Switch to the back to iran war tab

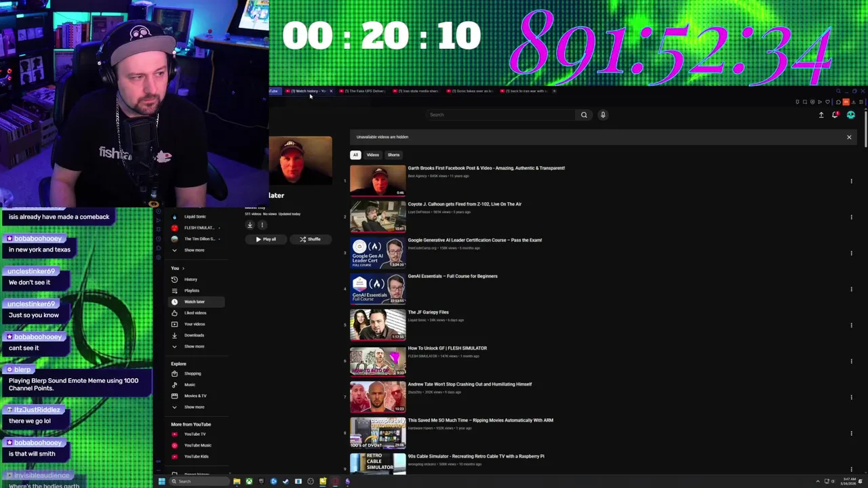pos(525,91)
